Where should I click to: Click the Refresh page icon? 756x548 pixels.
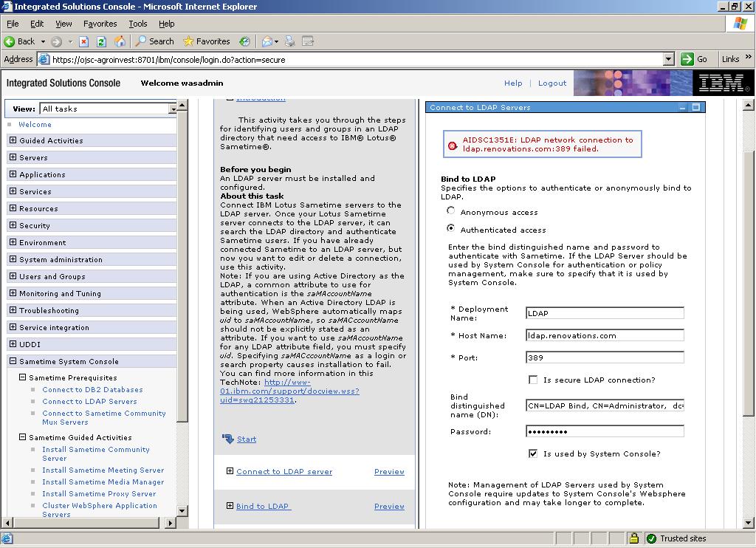[101, 41]
